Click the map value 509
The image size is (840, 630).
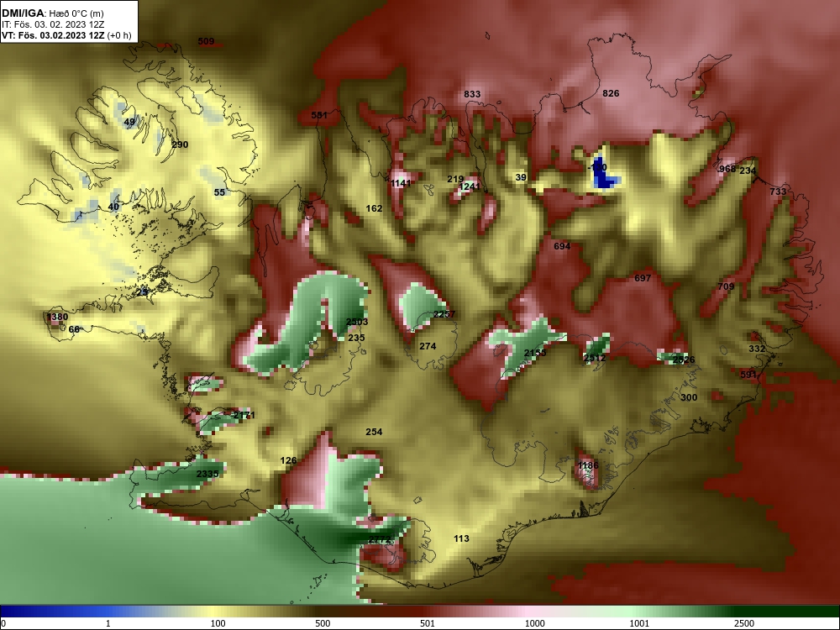[207, 41]
